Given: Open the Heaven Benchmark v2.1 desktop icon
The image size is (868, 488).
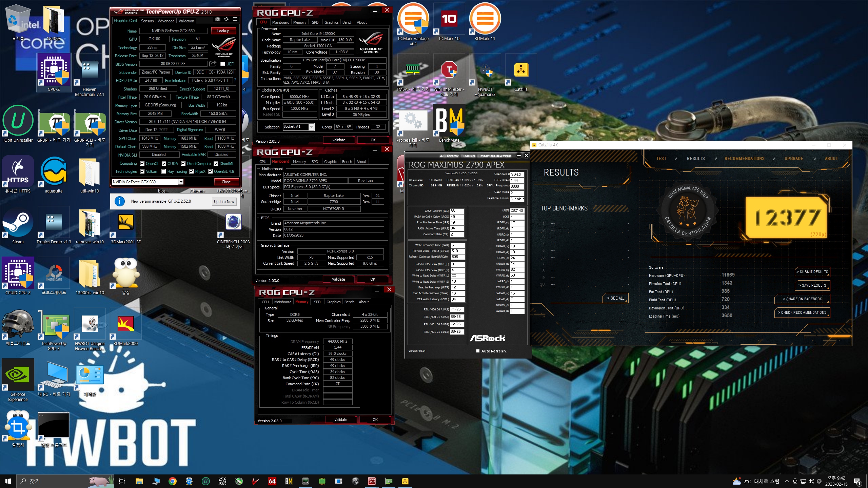Looking at the screenshot, I should (x=90, y=75).
